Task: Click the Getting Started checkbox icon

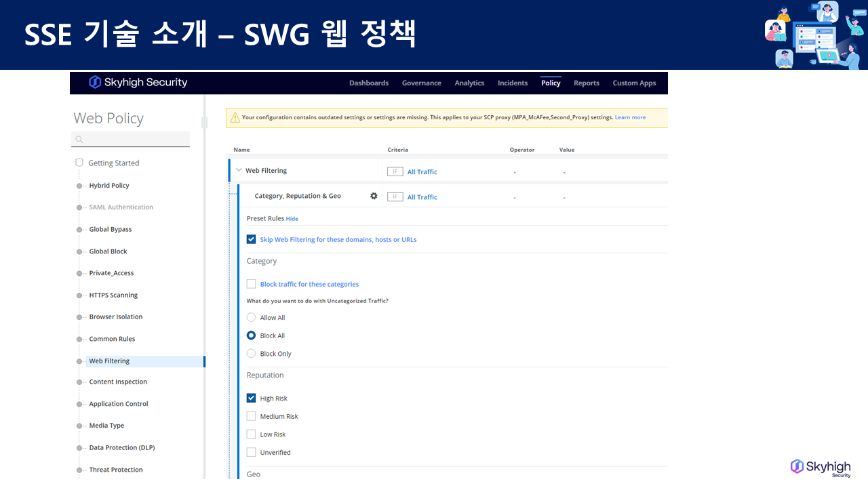Action: (79, 163)
